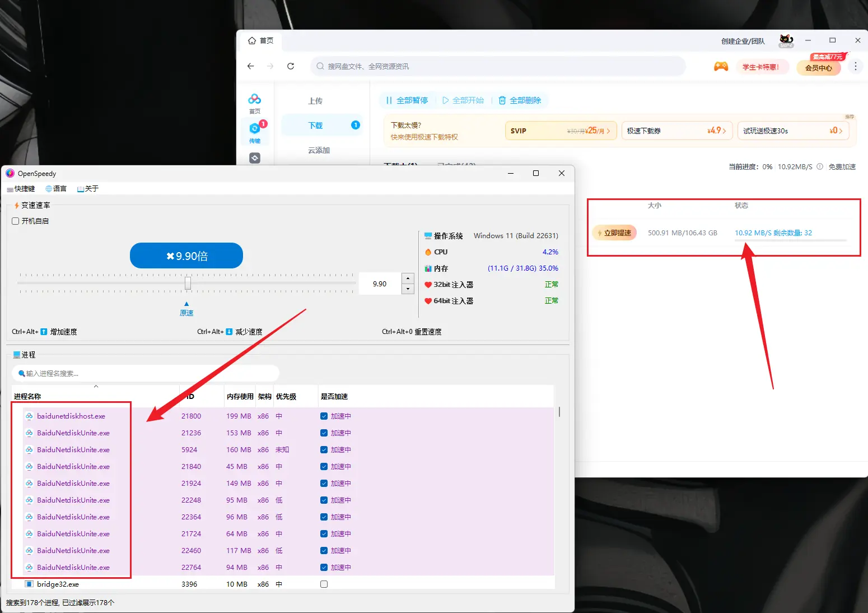Open the 快捷键 menu in OpenSpeedy
The width and height of the screenshot is (868, 613).
(x=21, y=189)
